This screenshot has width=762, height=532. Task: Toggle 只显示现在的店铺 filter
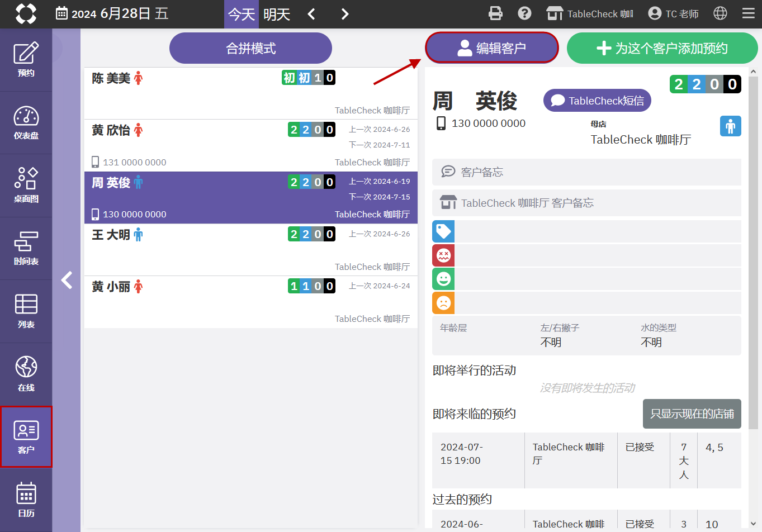(692, 414)
